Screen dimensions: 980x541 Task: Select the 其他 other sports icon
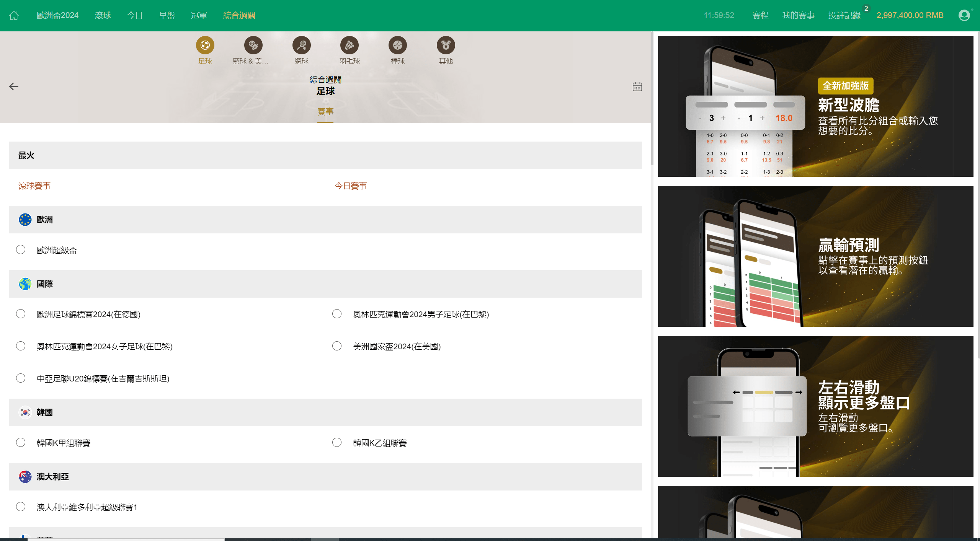[x=446, y=46]
